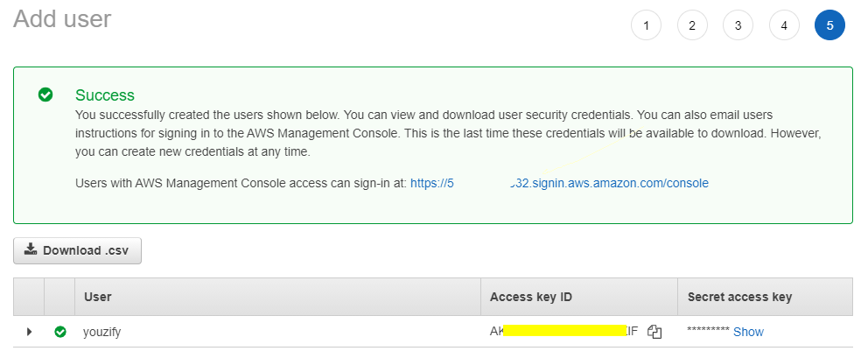The image size is (868, 358).
Task: Go to step 2 circle
Action: tap(692, 25)
